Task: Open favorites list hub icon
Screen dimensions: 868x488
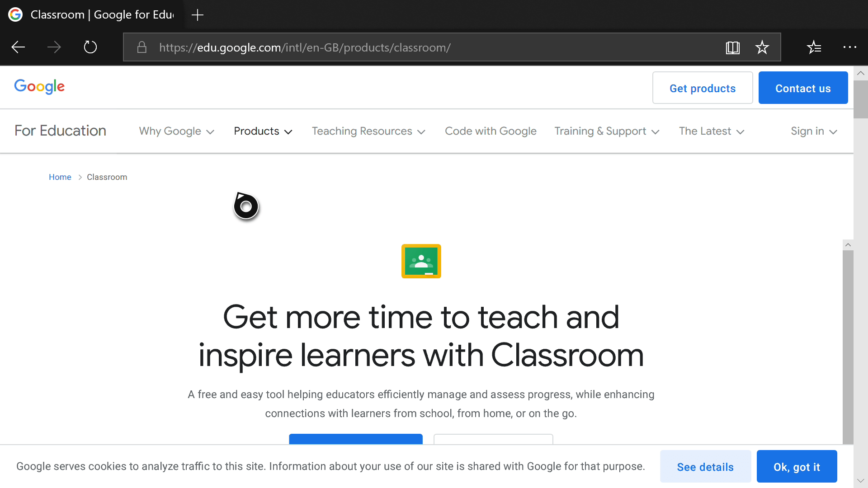Action: tap(814, 47)
